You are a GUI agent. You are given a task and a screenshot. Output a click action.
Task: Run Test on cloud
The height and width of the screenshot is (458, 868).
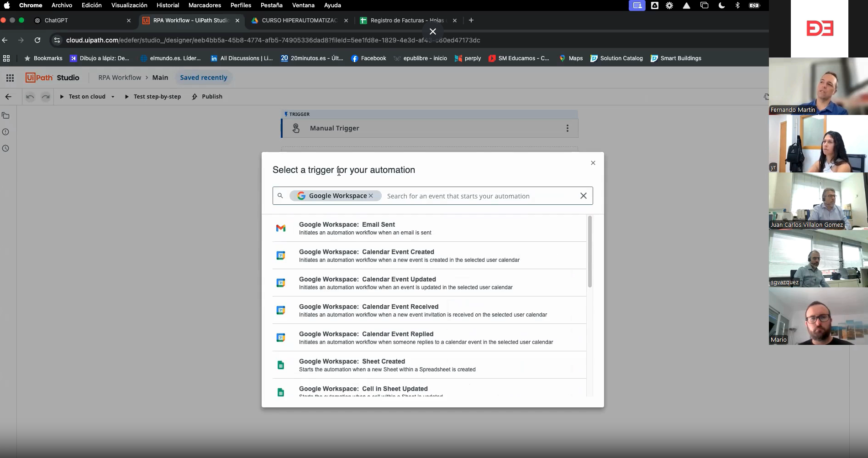click(83, 97)
